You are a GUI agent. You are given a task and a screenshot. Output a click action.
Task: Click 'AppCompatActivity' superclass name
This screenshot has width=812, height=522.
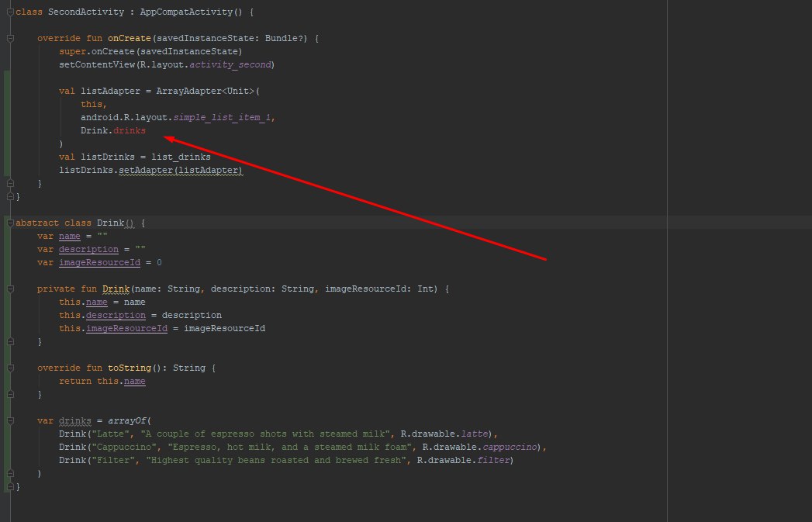186,12
